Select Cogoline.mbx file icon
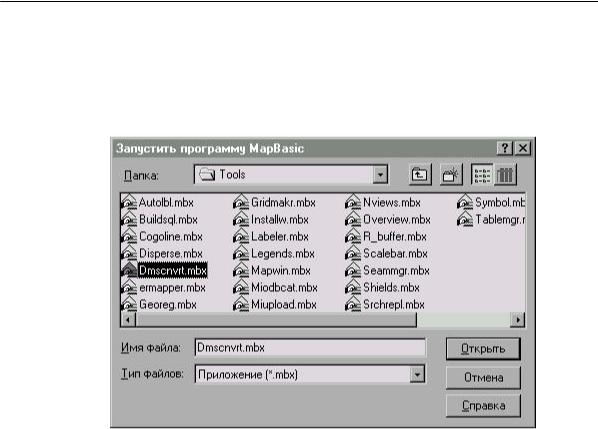The height and width of the screenshot is (429, 598). tap(129, 236)
